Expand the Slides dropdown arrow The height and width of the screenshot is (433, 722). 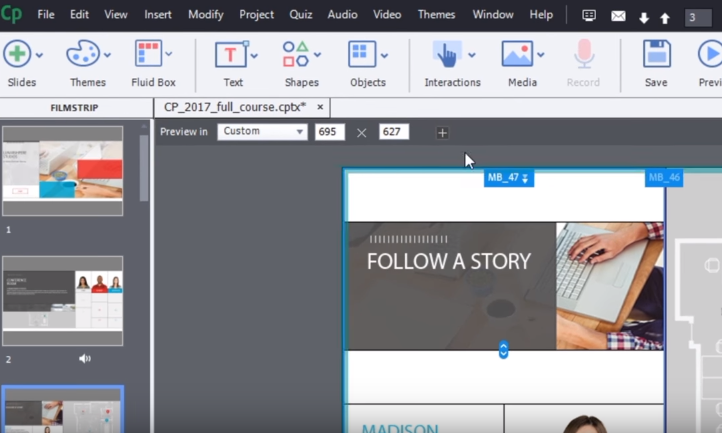point(40,55)
